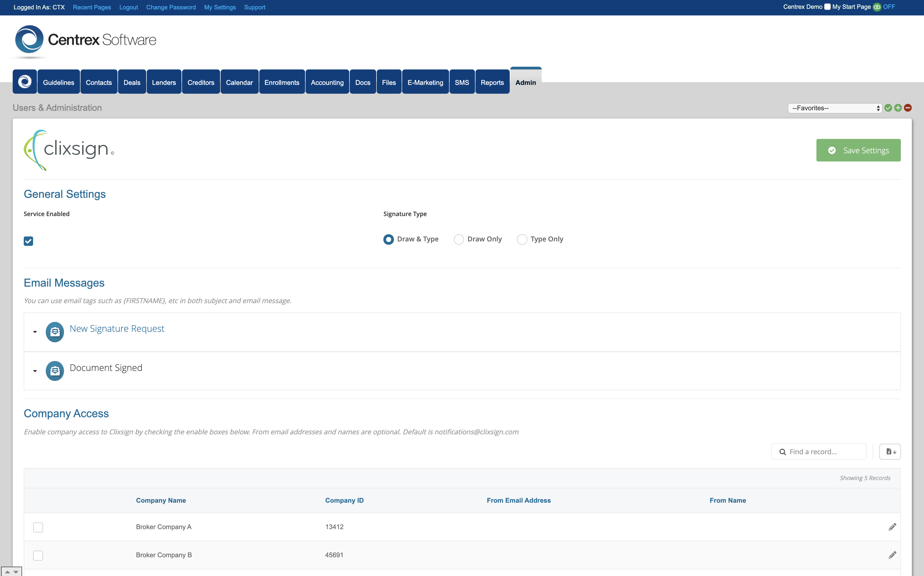Click the green checkmark favorites icon
This screenshot has width=924, height=576.
888,108
